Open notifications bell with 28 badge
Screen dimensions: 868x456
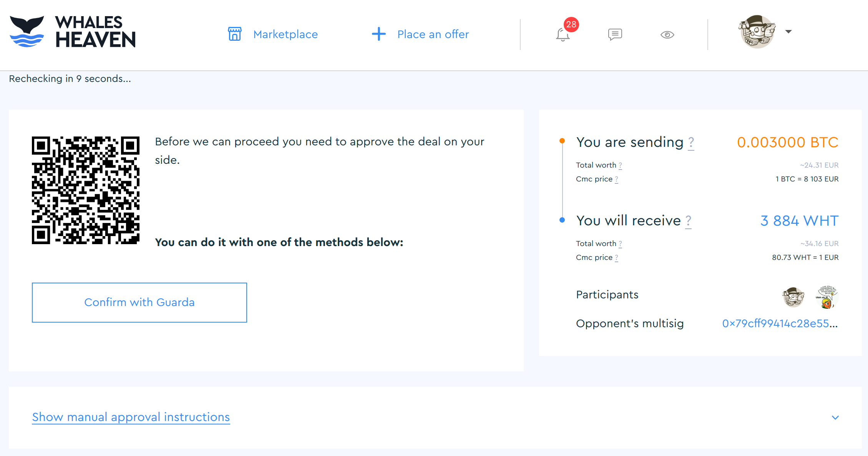coord(563,34)
